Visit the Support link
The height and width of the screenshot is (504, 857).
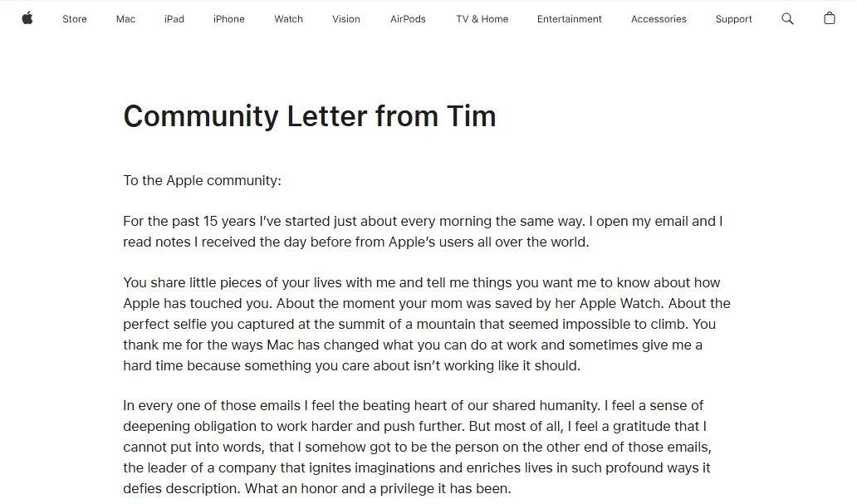[733, 19]
